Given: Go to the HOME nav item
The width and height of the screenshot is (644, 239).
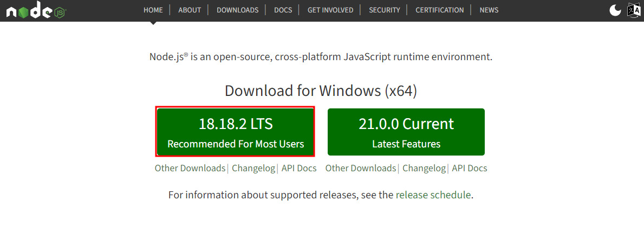Looking at the screenshot, I should (x=153, y=10).
